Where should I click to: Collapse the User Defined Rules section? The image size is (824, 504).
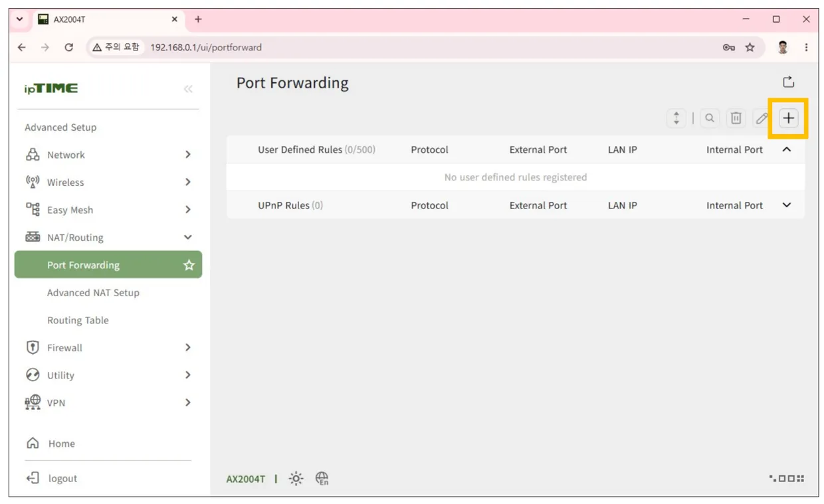click(x=787, y=149)
